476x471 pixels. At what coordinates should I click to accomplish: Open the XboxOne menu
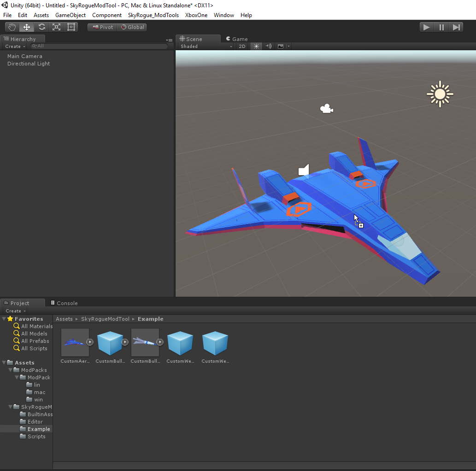pos(196,15)
